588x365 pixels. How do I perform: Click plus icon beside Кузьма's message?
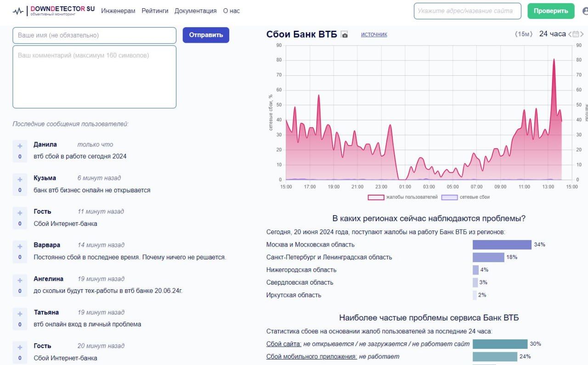click(x=20, y=180)
